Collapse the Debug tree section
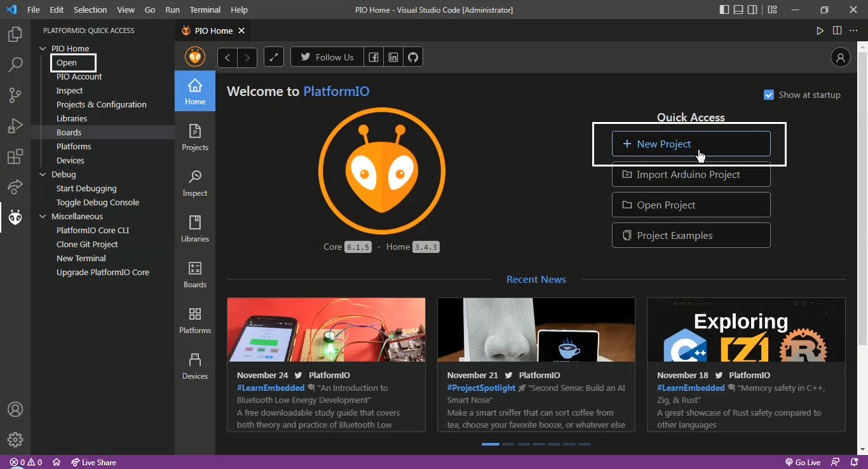The height and width of the screenshot is (469, 868). click(x=43, y=174)
